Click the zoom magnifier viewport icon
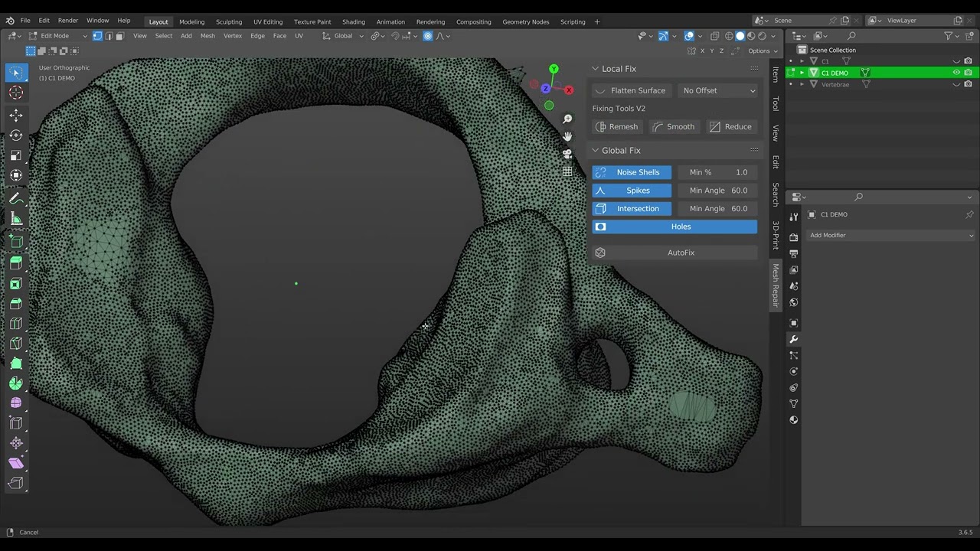980x551 pixels. 567,119
